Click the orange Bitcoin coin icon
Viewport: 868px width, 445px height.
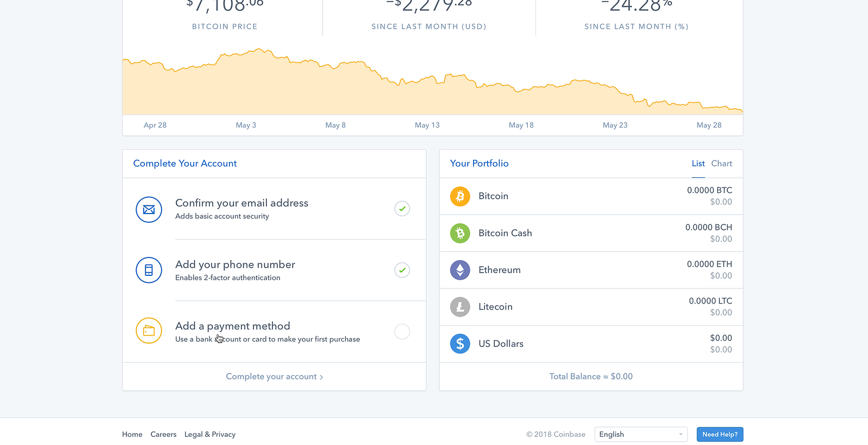460,196
